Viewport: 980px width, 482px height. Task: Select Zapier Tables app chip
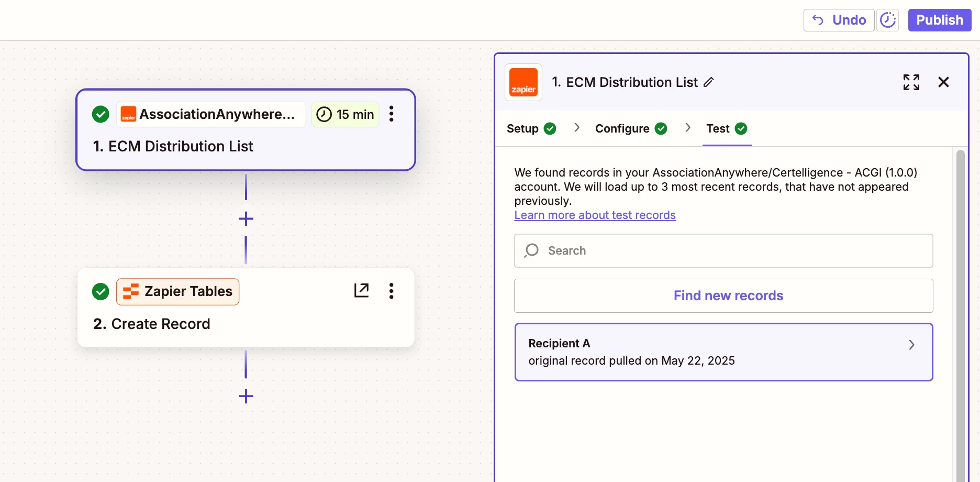tap(177, 291)
